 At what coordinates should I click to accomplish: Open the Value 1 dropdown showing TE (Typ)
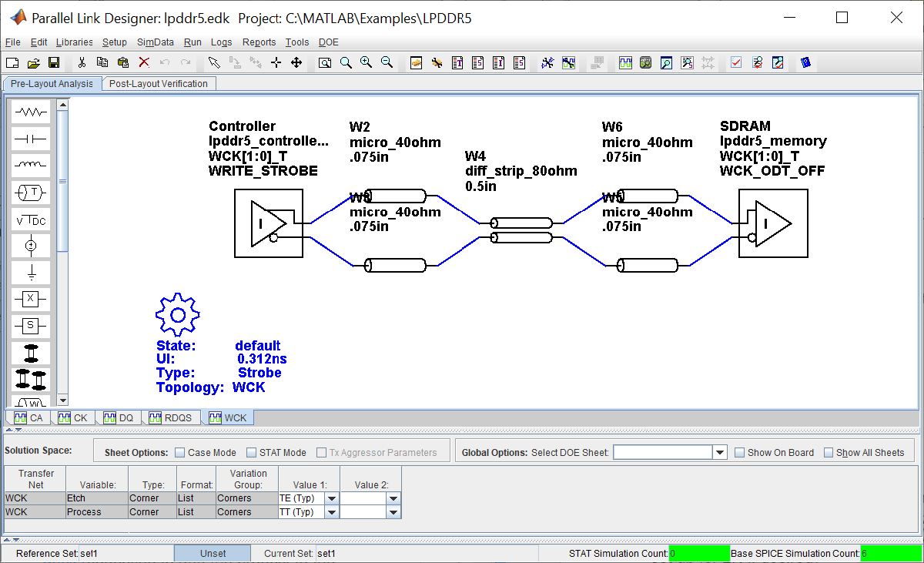[x=333, y=498]
